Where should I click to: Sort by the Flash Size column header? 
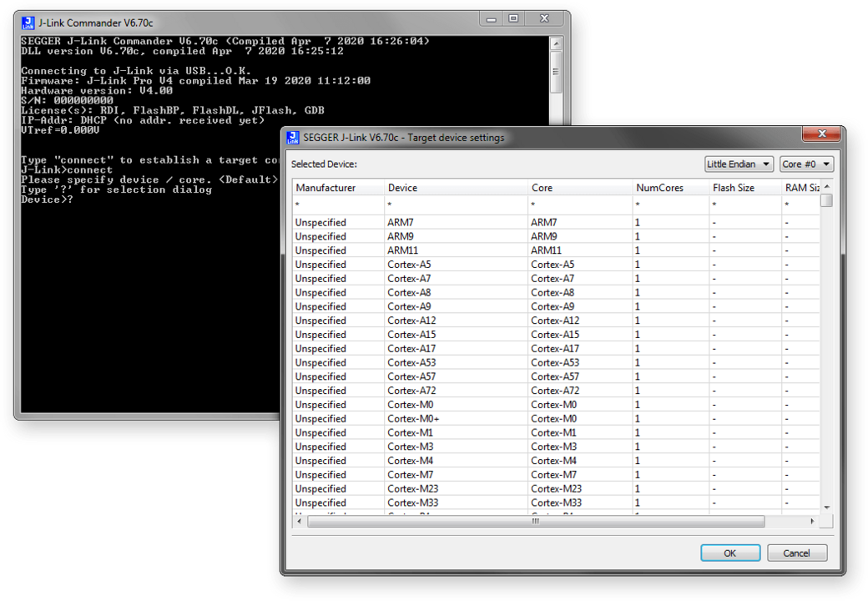pyautogui.click(x=745, y=188)
